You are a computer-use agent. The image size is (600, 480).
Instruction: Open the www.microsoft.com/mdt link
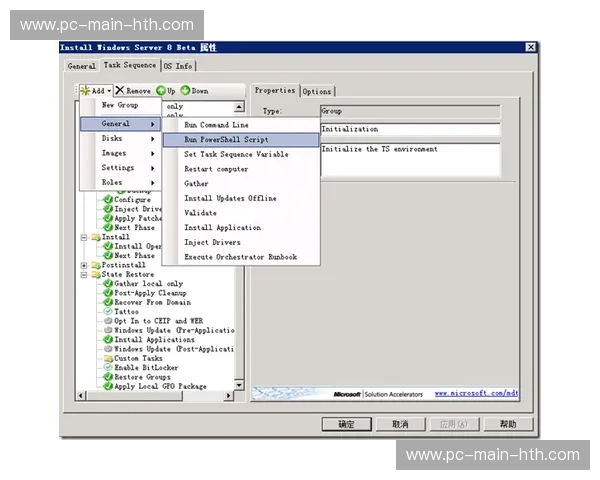point(476,393)
